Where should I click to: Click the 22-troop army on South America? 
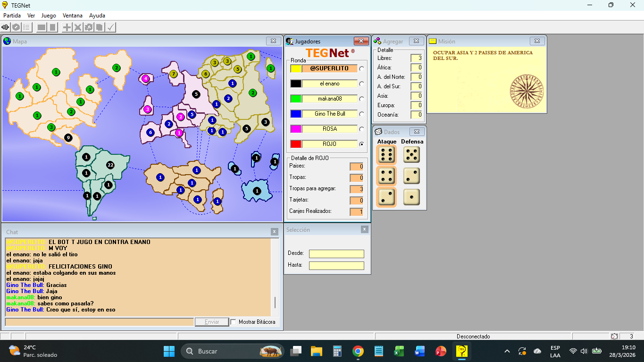pyautogui.click(x=110, y=165)
